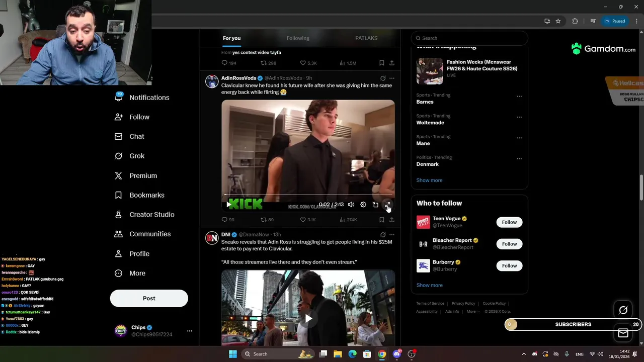
Task: Open the Terms of Service link
Action: [430, 304]
